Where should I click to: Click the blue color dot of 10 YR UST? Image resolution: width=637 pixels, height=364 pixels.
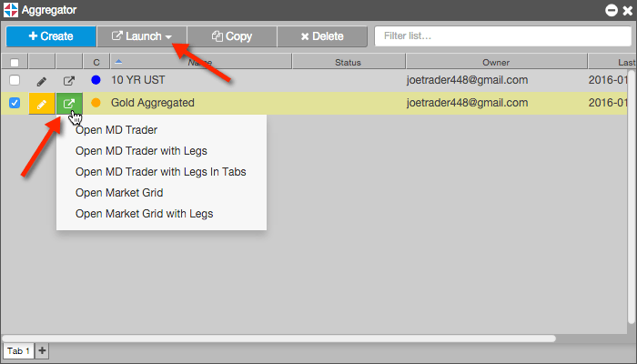[x=96, y=80]
